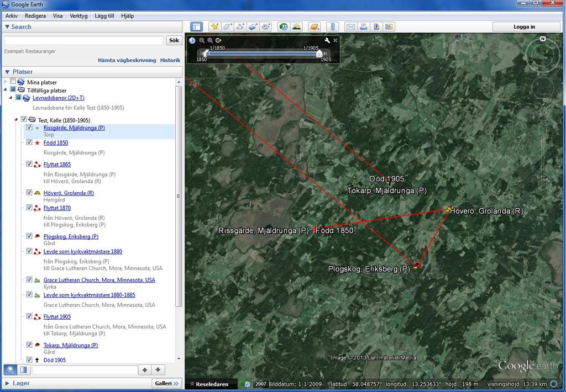Close the time slider panel
This screenshot has height=392, width=566.
336,40
